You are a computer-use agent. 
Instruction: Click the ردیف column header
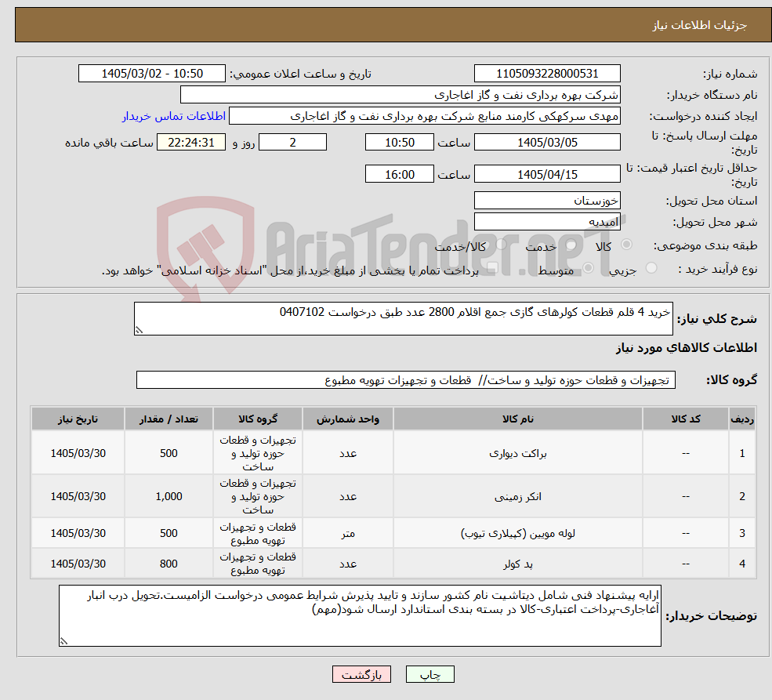coord(742,419)
